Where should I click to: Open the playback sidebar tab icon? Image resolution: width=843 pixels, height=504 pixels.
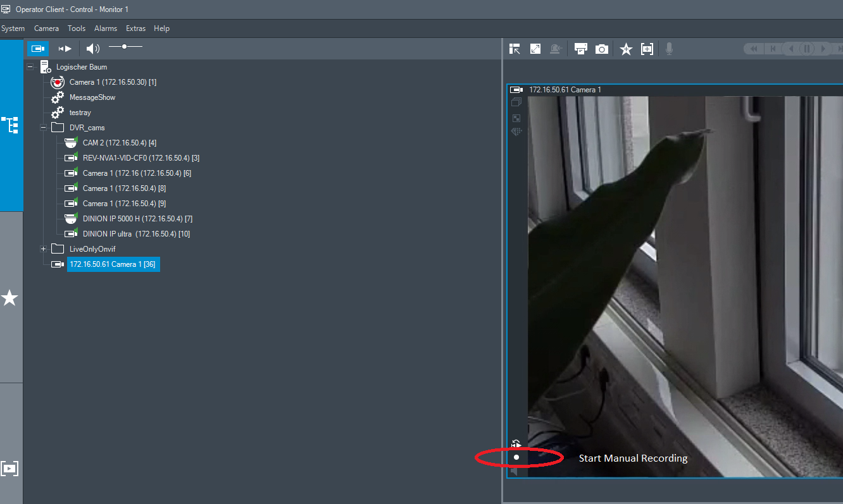click(x=10, y=469)
